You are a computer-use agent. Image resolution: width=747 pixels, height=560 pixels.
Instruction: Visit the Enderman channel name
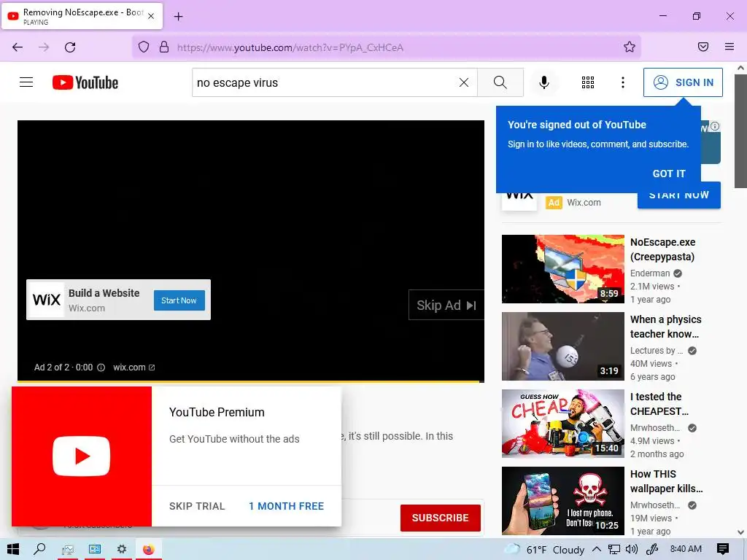(x=650, y=273)
